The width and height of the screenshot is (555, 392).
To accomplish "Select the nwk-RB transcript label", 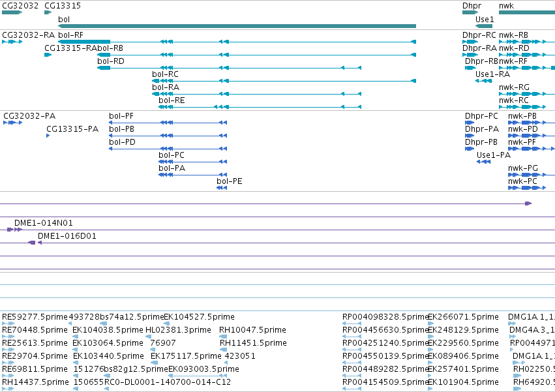I will point(514,35).
